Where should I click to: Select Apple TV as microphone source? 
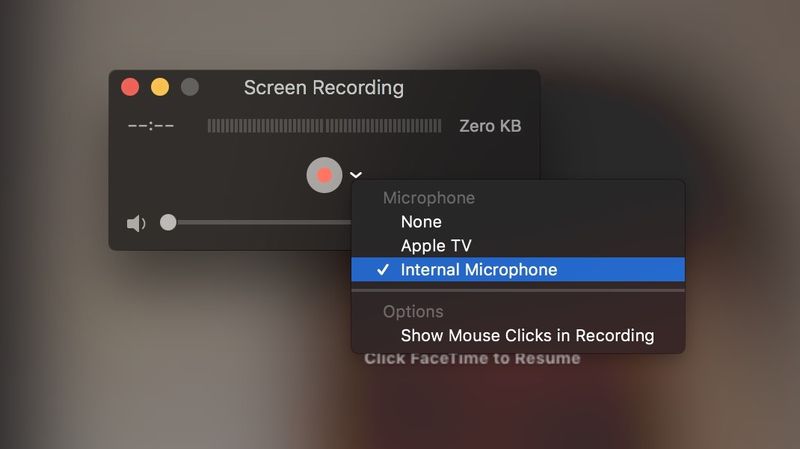(x=518, y=245)
